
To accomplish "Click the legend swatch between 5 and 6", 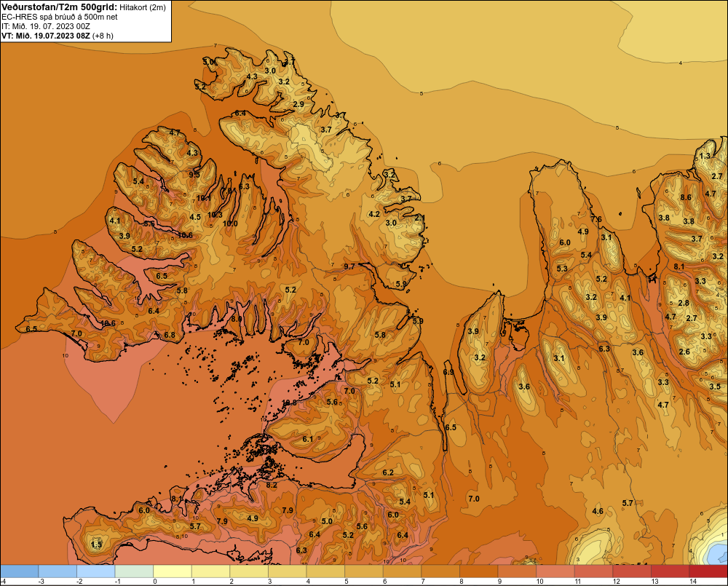I will 363,571.
